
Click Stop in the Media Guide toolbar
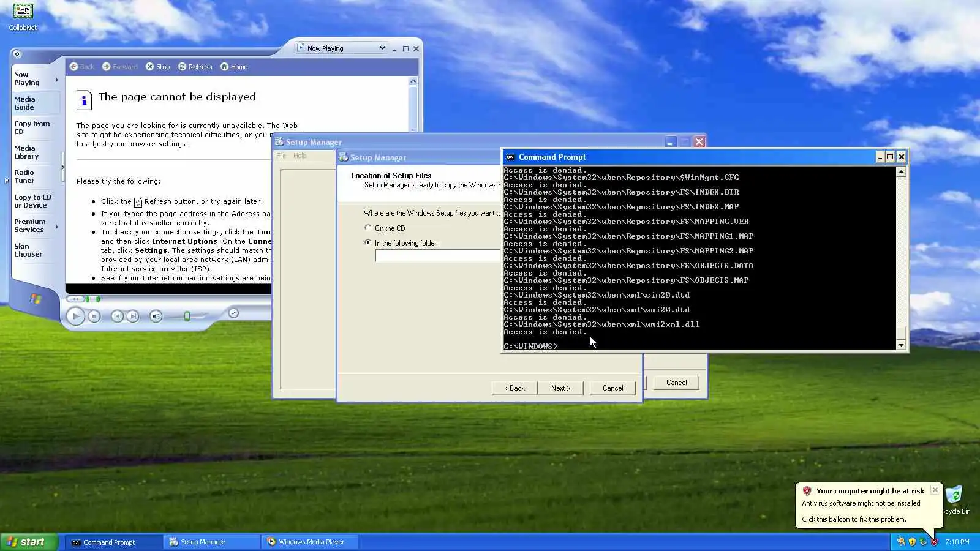click(157, 67)
